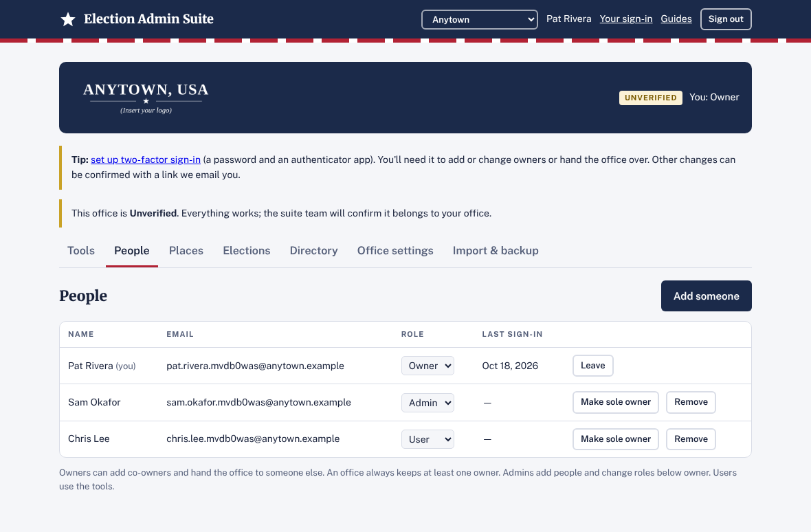Image resolution: width=811 pixels, height=532 pixels.
Task: Open the Elections tab
Action: tap(247, 251)
